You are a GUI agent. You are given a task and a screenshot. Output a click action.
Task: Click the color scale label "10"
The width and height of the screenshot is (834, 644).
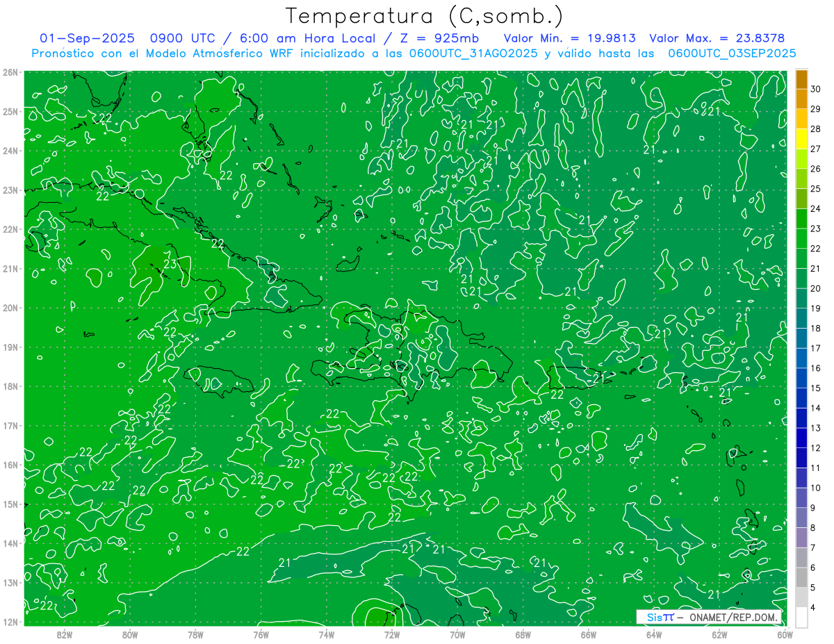[x=816, y=488]
